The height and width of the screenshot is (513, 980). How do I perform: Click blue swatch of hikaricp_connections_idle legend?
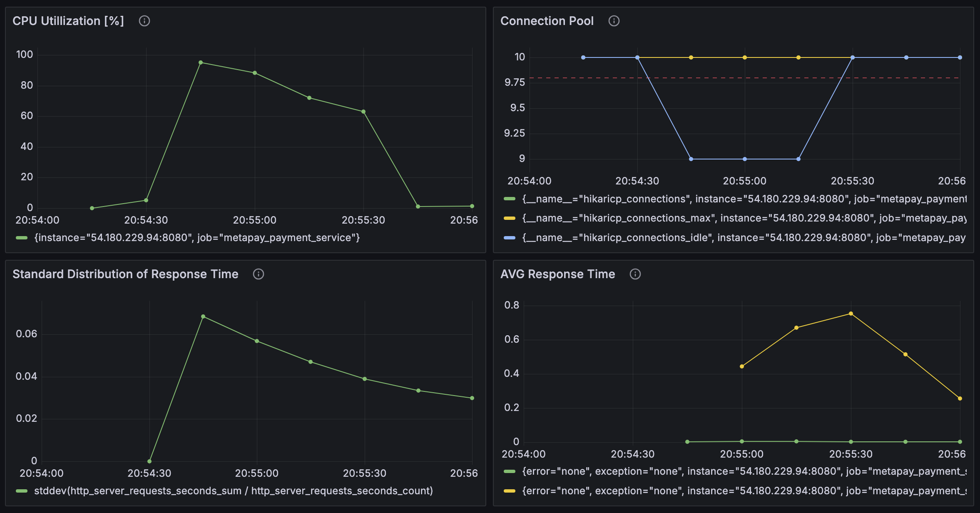510,238
